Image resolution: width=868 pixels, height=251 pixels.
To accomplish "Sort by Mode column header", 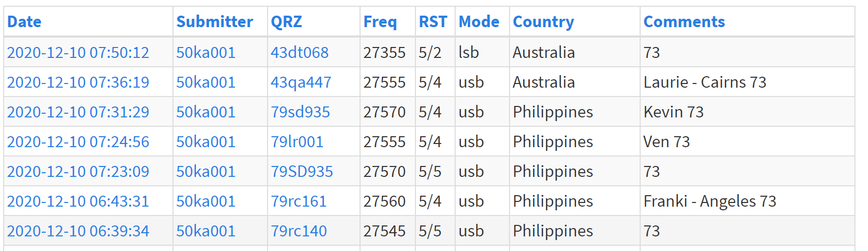I will [479, 22].
